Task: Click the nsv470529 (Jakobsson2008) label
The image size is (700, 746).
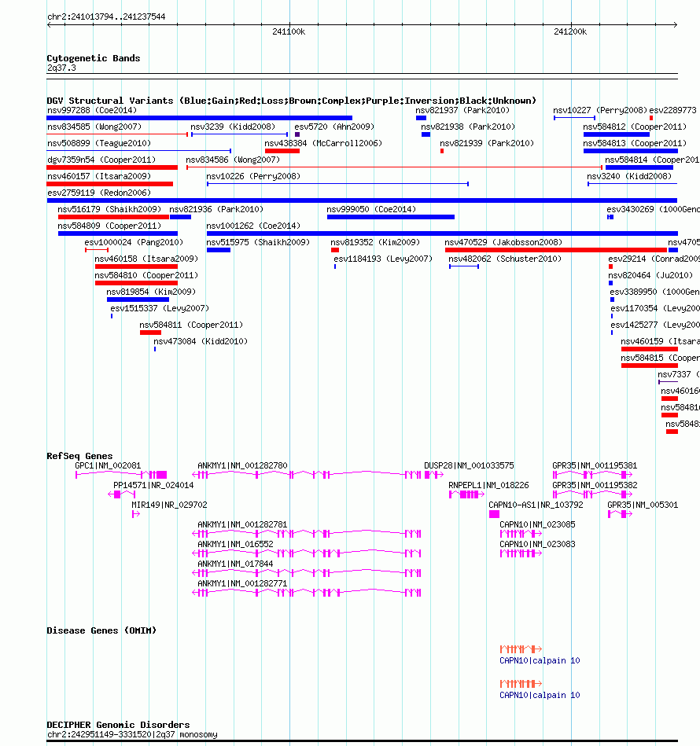Action: click(503, 242)
